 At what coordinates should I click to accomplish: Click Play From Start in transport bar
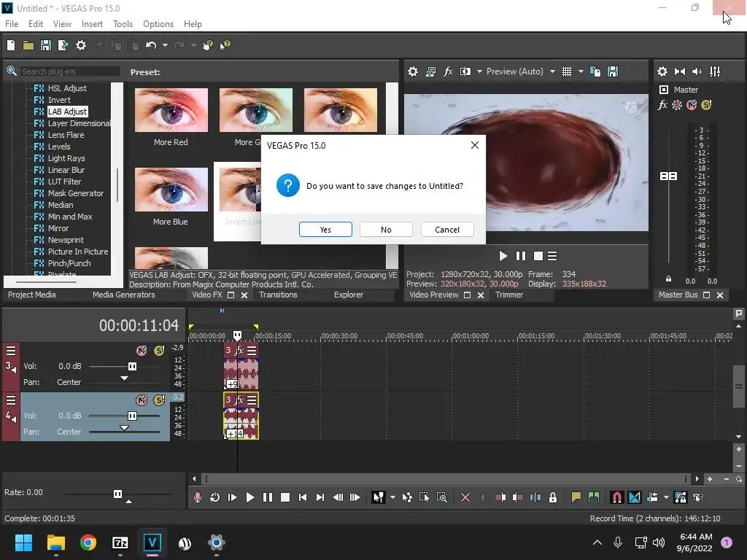pyautogui.click(x=233, y=497)
